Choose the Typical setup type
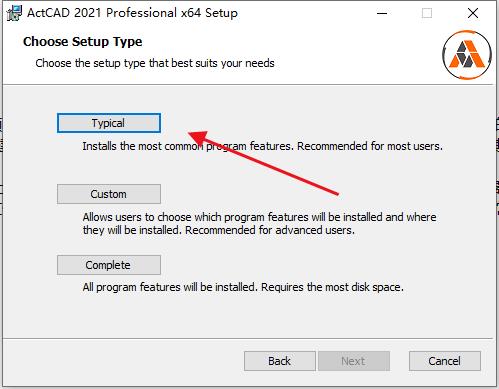The image size is (499, 389). click(x=109, y=123)
